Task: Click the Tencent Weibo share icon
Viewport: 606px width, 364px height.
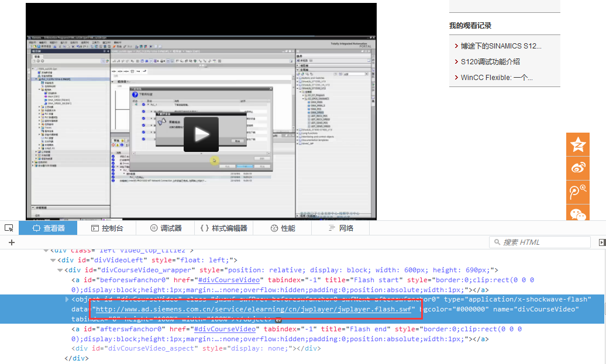Action: pos(578,192)
